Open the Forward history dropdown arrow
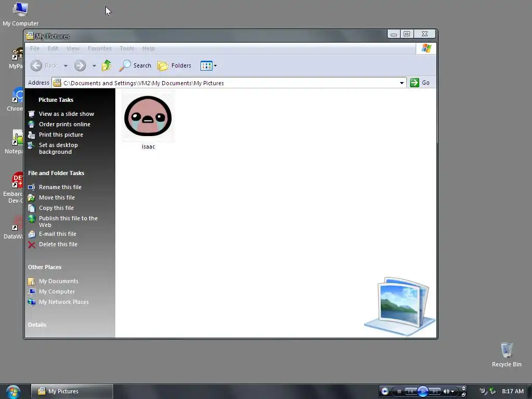This screenshot has width=532, height=399. [94, 66]
